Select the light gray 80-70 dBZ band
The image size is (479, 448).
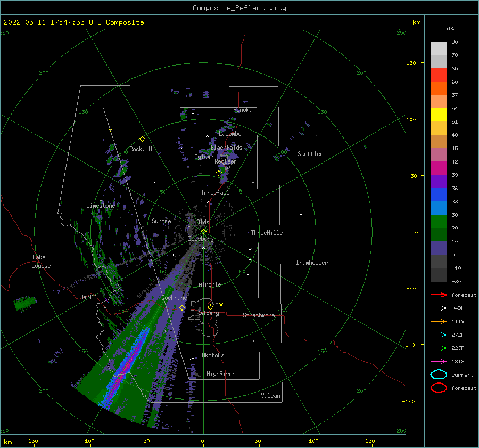(x=439, y=48)
